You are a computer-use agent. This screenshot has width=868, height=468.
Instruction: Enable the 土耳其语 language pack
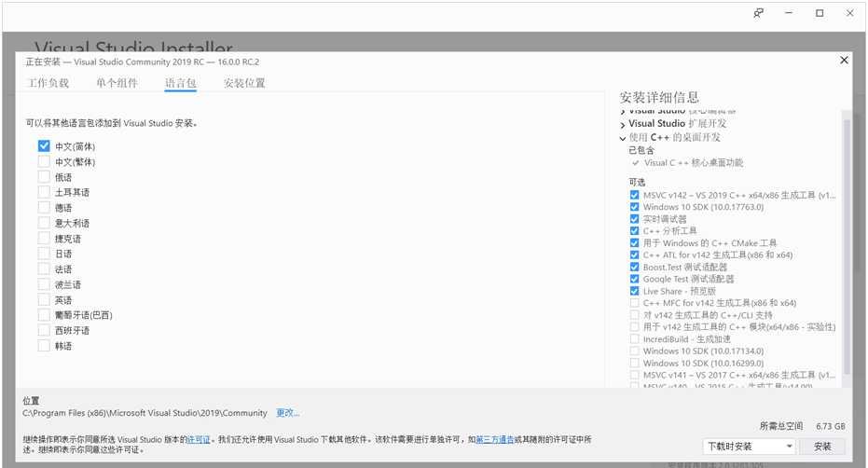[x=44, y=192]
